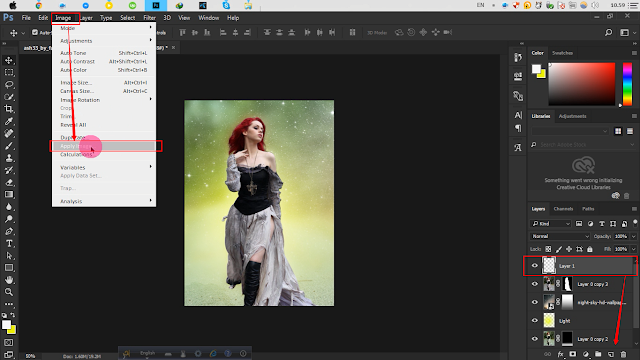Open the Fill slider arrow
The width and height of the screenshot is (640, 360).
click(x=633, y=249)
